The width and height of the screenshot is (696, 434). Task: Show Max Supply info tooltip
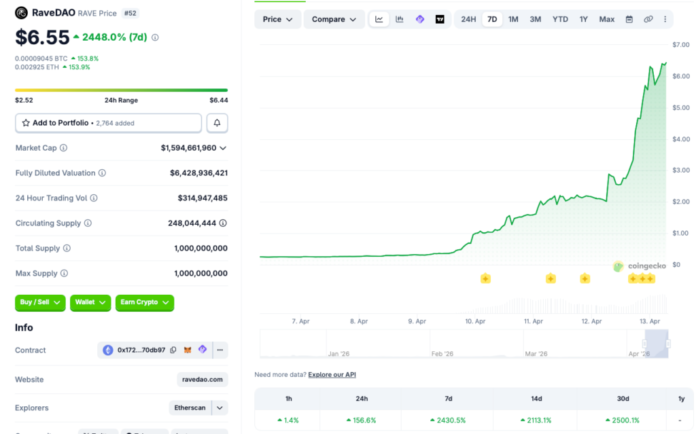(64, 273)
